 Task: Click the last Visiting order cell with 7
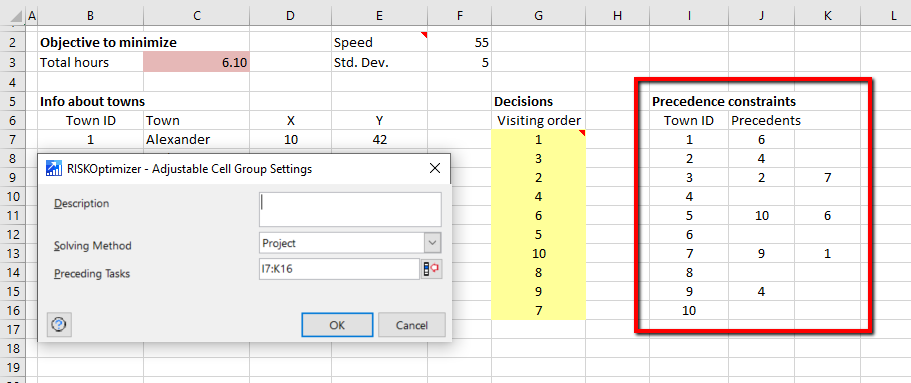coord(538,310)
